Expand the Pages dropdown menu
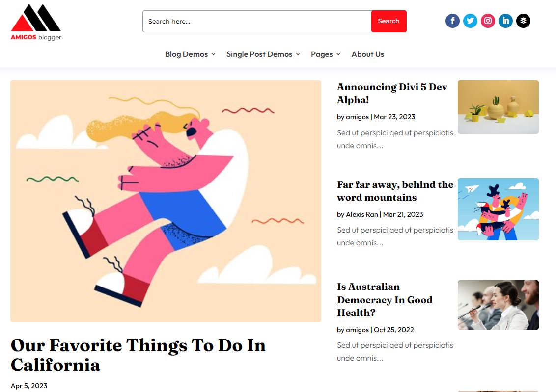Viewport: 556px width, 392px height. (326, 54)
